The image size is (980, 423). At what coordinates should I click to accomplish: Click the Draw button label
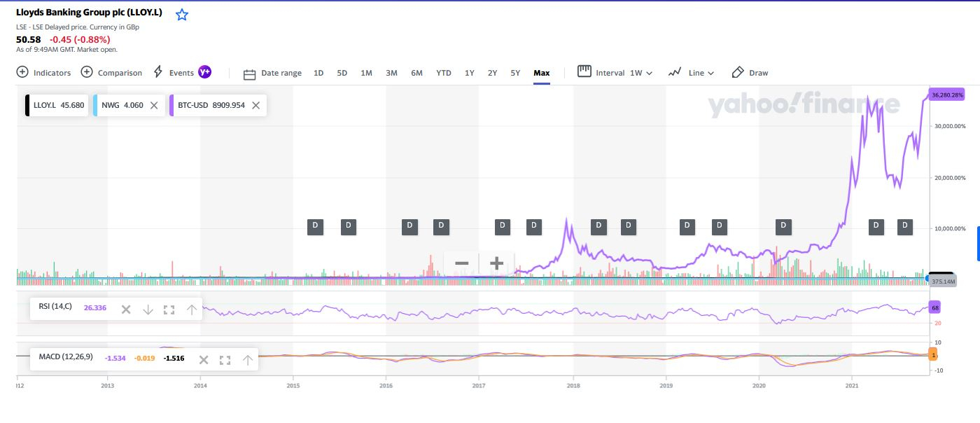[759, 73]
